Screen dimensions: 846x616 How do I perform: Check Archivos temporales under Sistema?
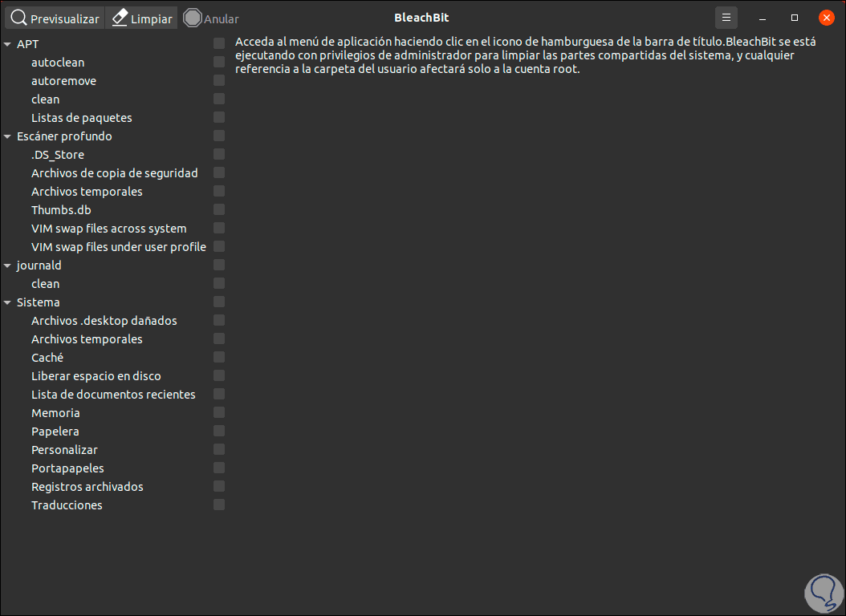coord(219,338)
